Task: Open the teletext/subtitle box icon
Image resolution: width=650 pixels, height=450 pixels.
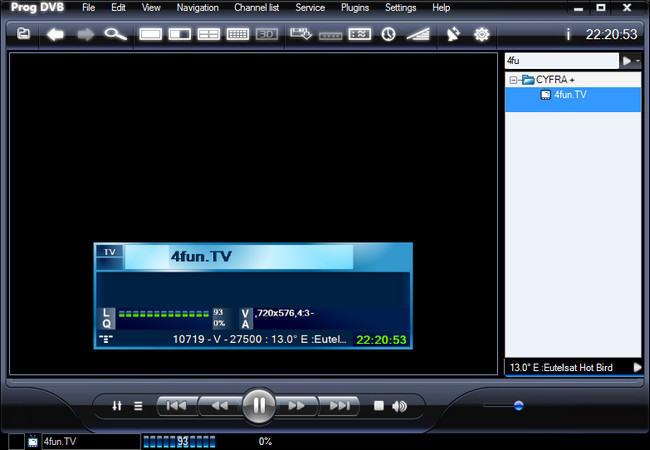Action: 359,34
